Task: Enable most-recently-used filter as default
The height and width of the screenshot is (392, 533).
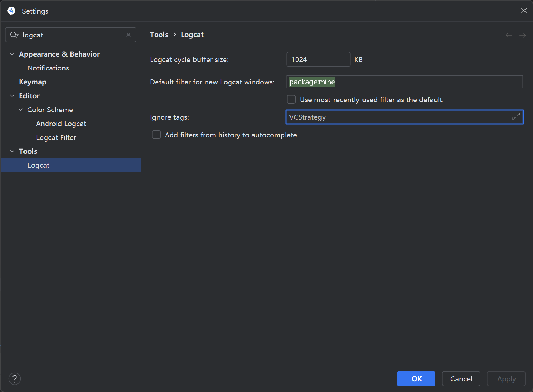Action: tap(291, 100)
